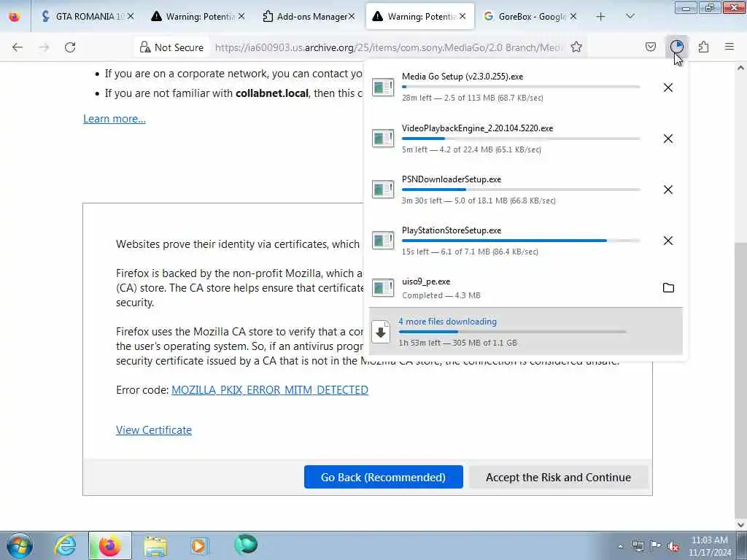Click PSNDownloaderSetup.exe file icon

click(383, 189)
